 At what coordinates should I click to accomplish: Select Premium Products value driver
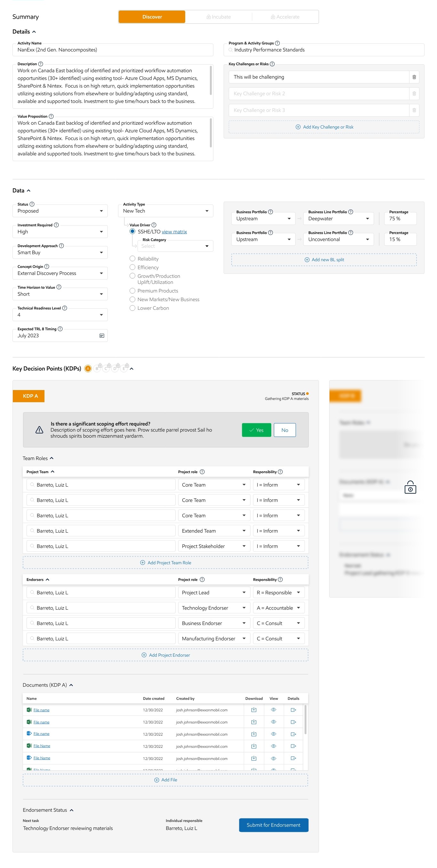pyautogui.click(x=132, y=291)
